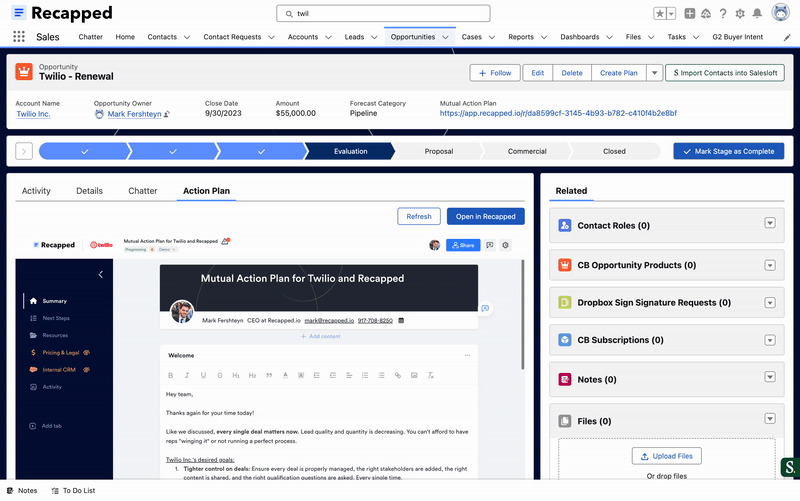Open the plan comments icon
This screenshot has width=800, height=501.
(x=489, y=245)
